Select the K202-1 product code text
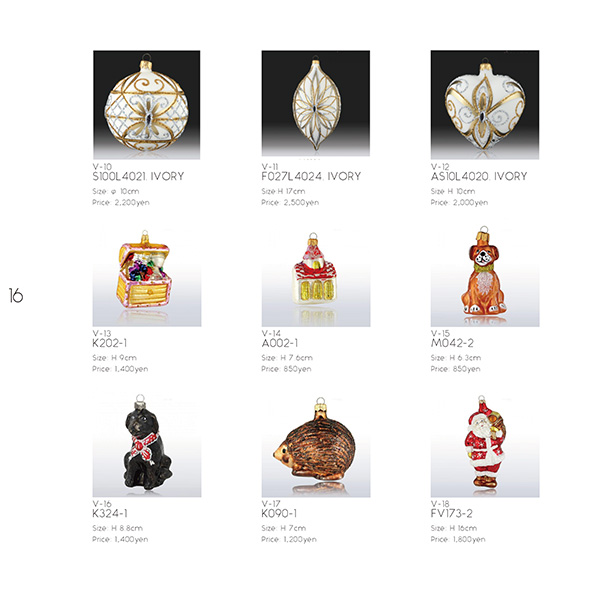Image resolution: width=600 pixels, height=600 pixels. 110,343
